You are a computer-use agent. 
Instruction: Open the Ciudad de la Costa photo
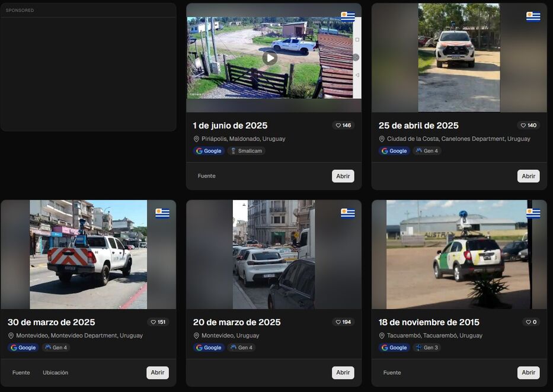459,58
